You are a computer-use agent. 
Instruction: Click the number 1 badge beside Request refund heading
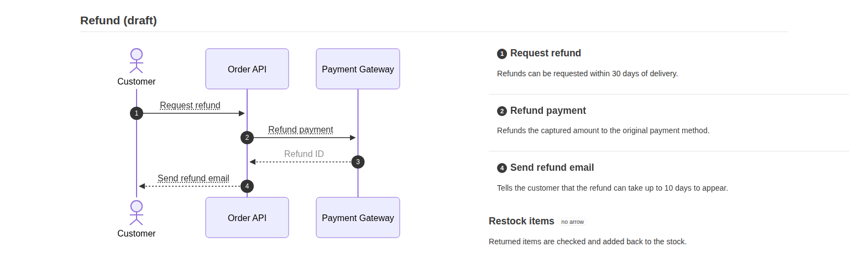(502, 54)
